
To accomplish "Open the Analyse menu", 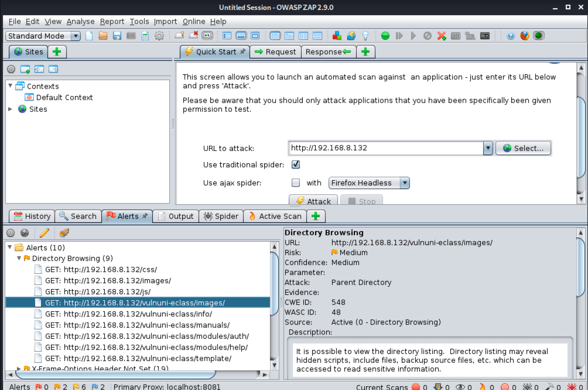I will coord(80,21).
